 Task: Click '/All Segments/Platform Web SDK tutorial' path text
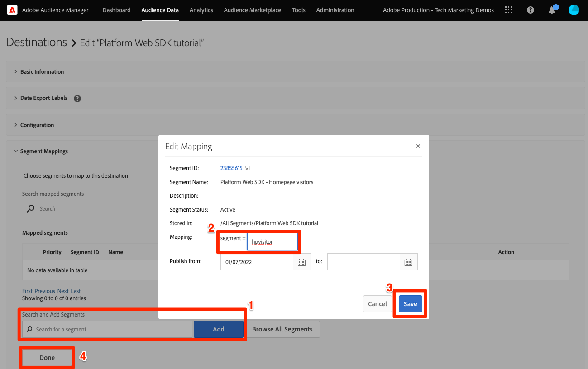coord(269,223)
